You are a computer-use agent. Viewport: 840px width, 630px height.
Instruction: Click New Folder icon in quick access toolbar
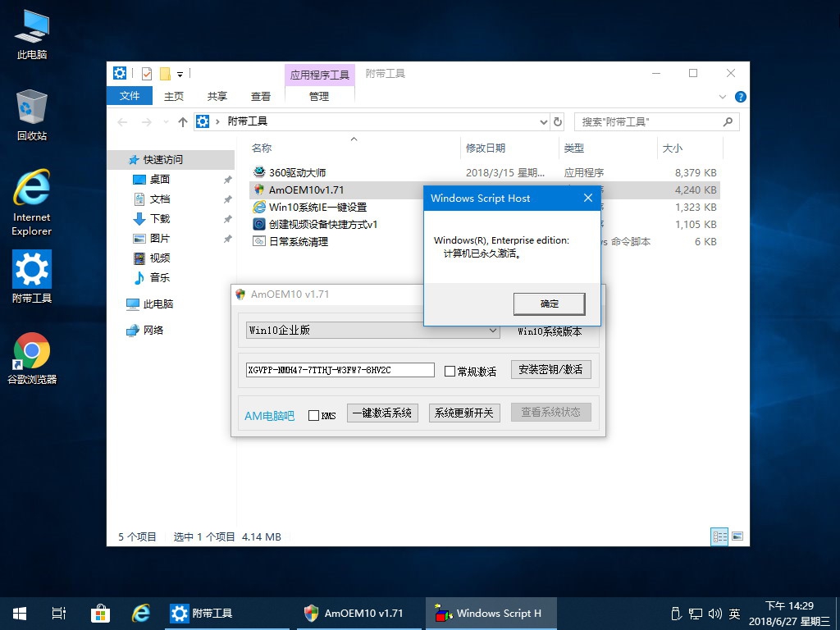pyautogui.click(x=165, y=73)
